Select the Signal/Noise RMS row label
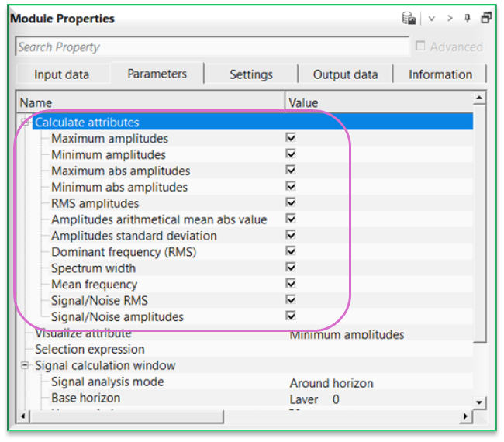The width and height of the screenshot is (504, 442). [x=99, y=301]
